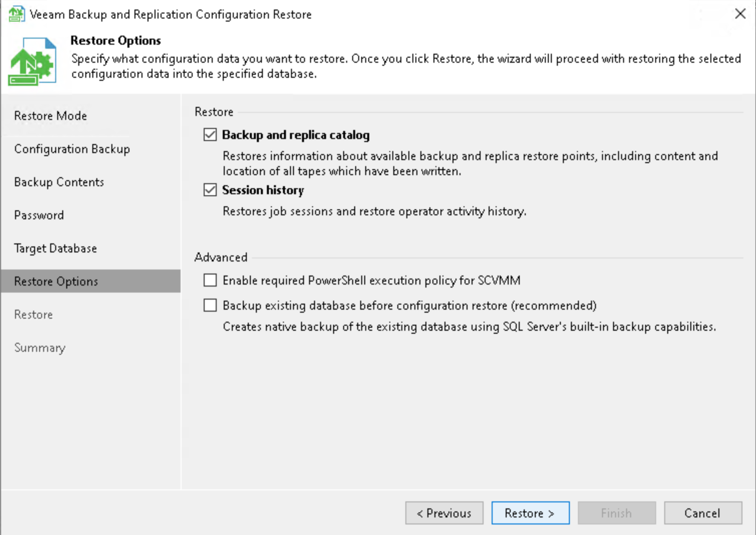This screenshot has width=756, height=535.
Task: Click the Restore Options wizard header icon
Action: tap(32, 61)
